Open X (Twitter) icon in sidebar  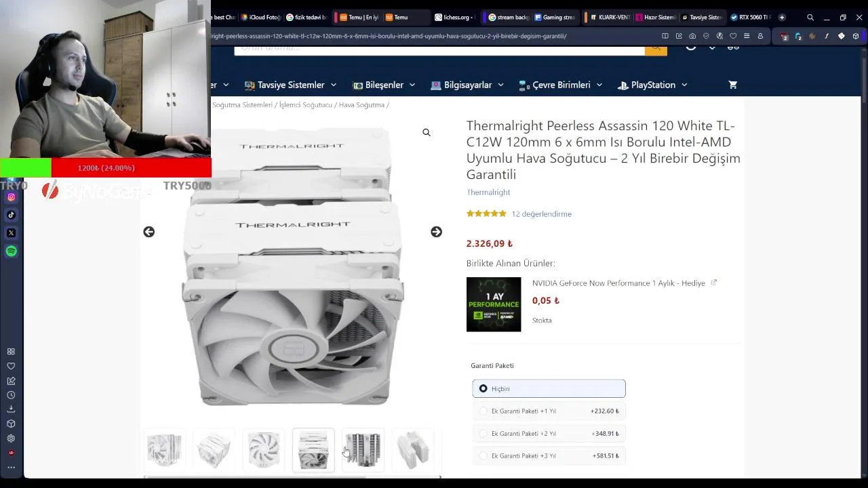click(11, 233)
